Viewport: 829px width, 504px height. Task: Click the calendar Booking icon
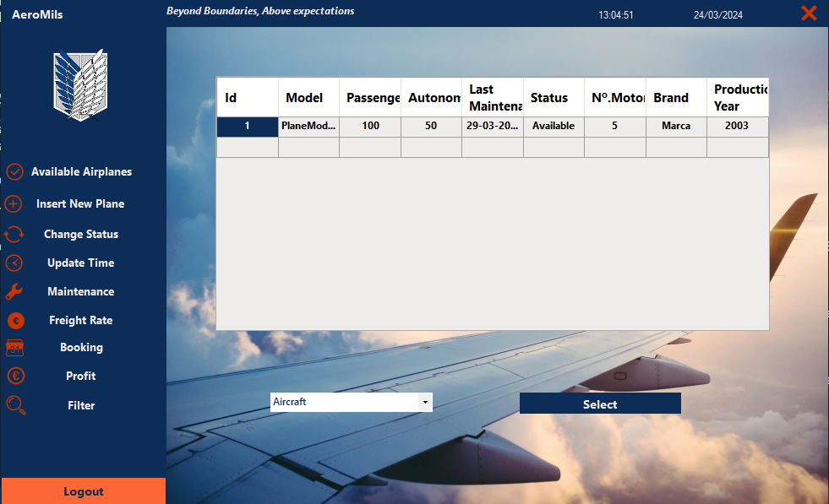click(x=14, y=348)
